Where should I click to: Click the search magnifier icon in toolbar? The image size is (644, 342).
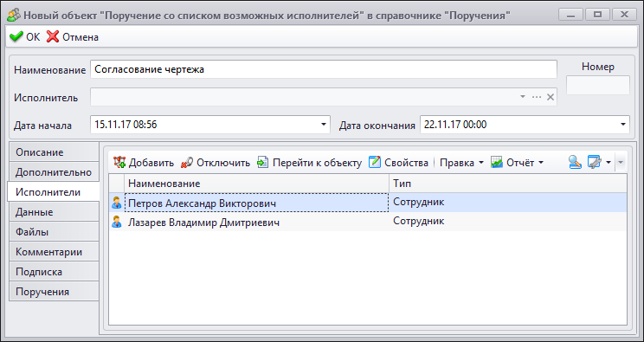pyautogui.click(x=575, y=163)
